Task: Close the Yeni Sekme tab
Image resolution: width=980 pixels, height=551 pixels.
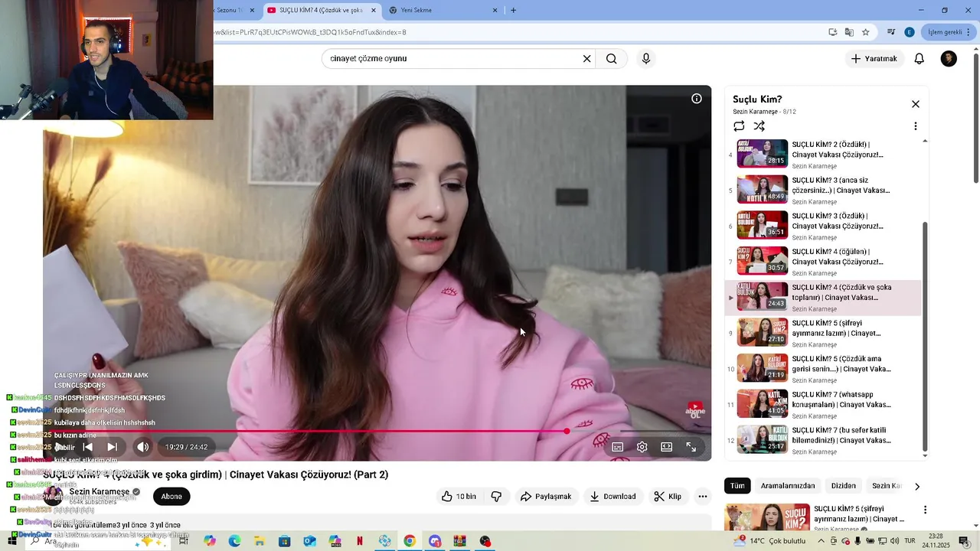Action: point(495,10)
